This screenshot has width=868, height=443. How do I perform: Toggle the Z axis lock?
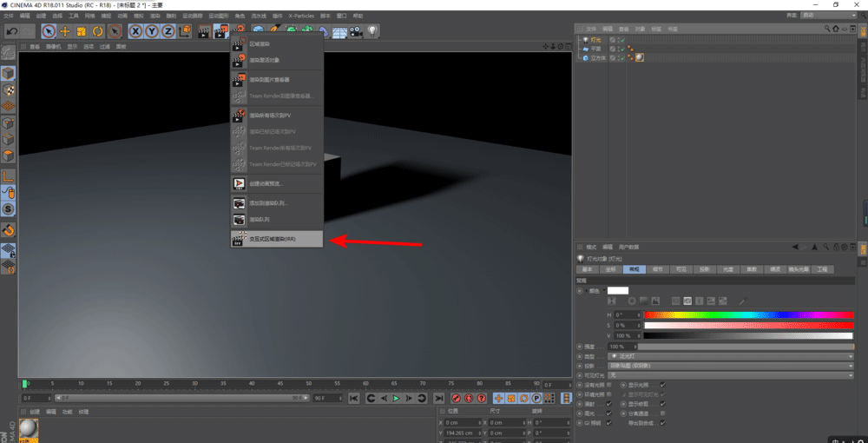(x=168, y=31)
